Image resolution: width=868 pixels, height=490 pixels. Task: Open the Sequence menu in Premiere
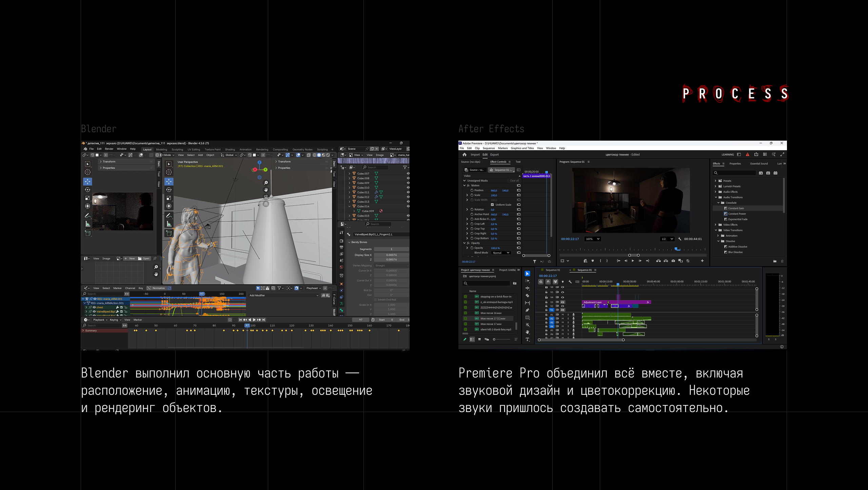[489, 148]
